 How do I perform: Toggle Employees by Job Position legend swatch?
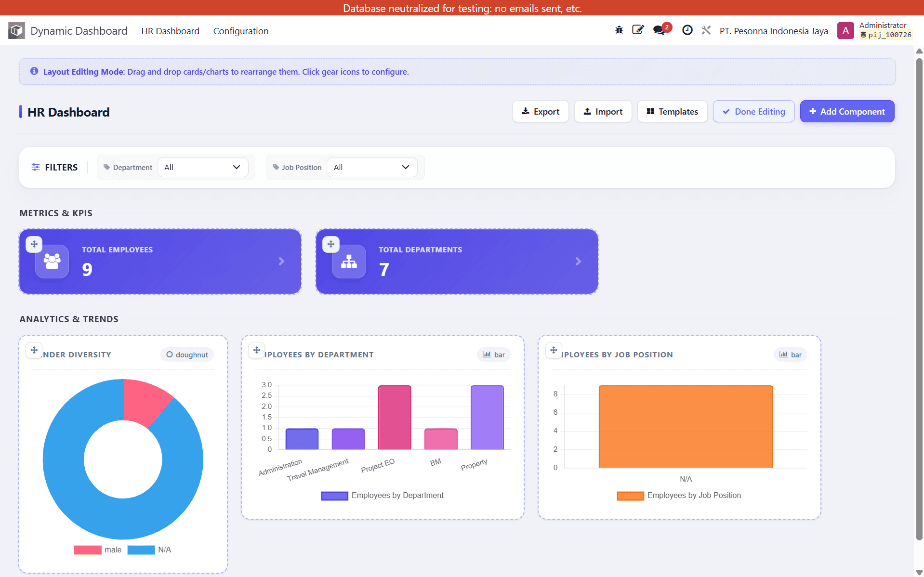coord(631,496)
